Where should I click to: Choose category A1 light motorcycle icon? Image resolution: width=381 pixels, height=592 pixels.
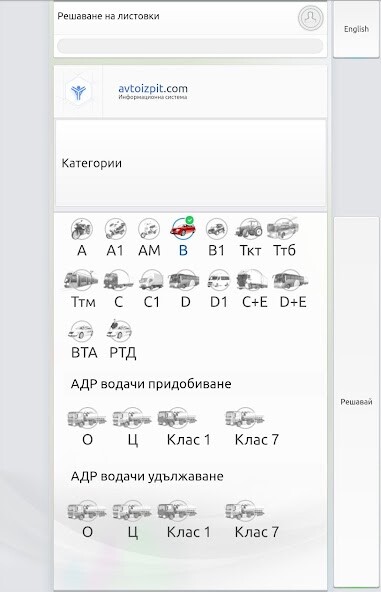point(115,229)
